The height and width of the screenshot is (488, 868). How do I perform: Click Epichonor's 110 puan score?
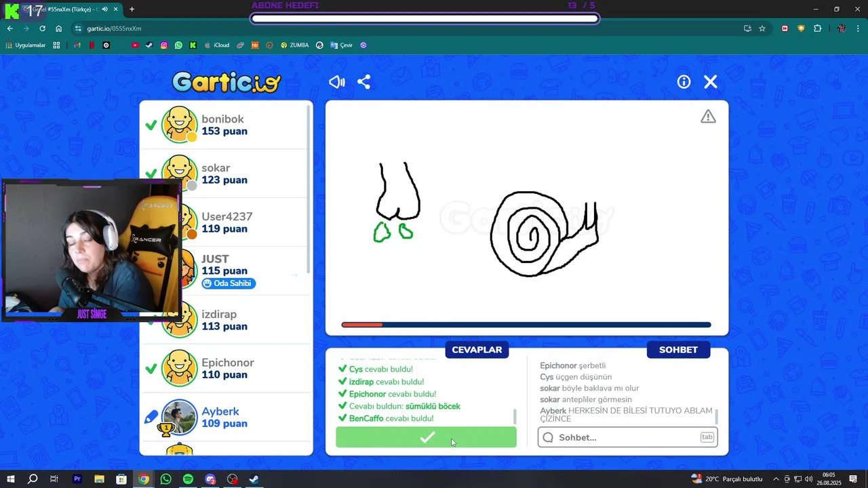pyautogui.click(x=224, y=375)
